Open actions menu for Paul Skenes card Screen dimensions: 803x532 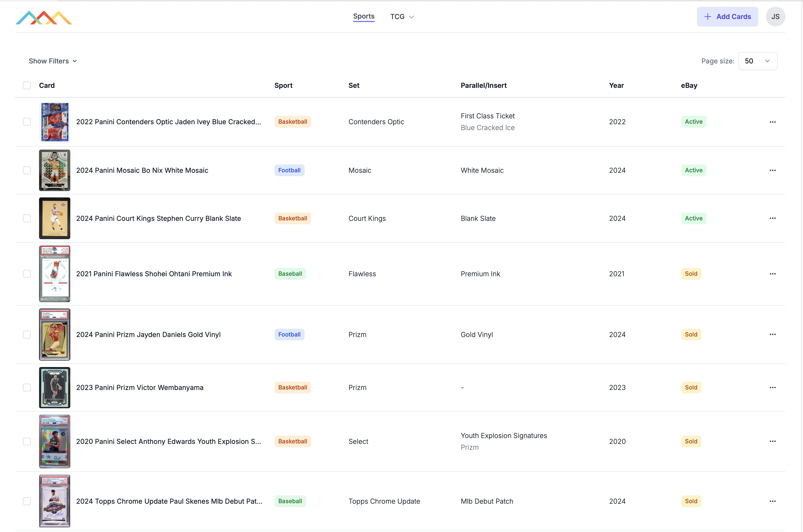click(x=772, y=501)
